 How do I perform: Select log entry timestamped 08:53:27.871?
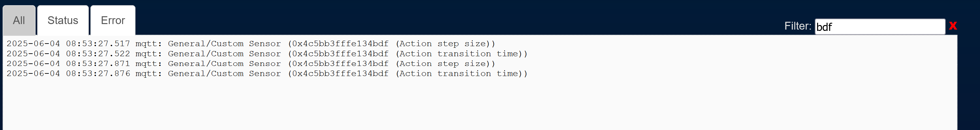(251, 63)
